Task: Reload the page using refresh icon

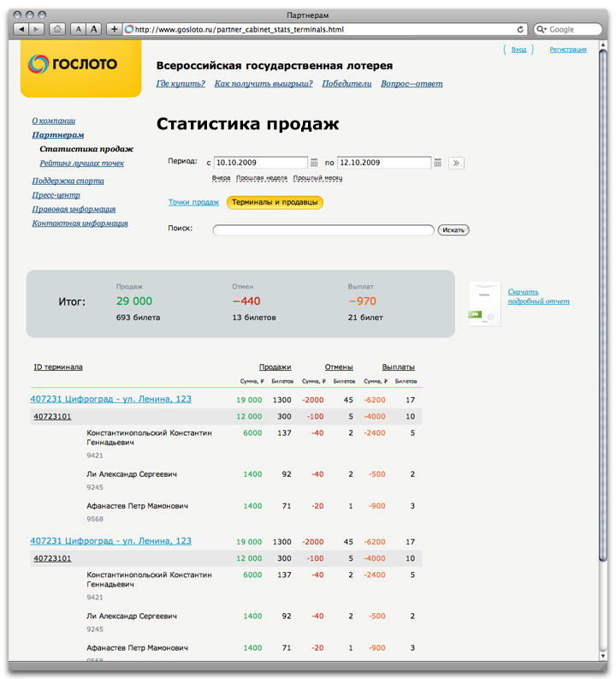Action: tap(520, 29)
